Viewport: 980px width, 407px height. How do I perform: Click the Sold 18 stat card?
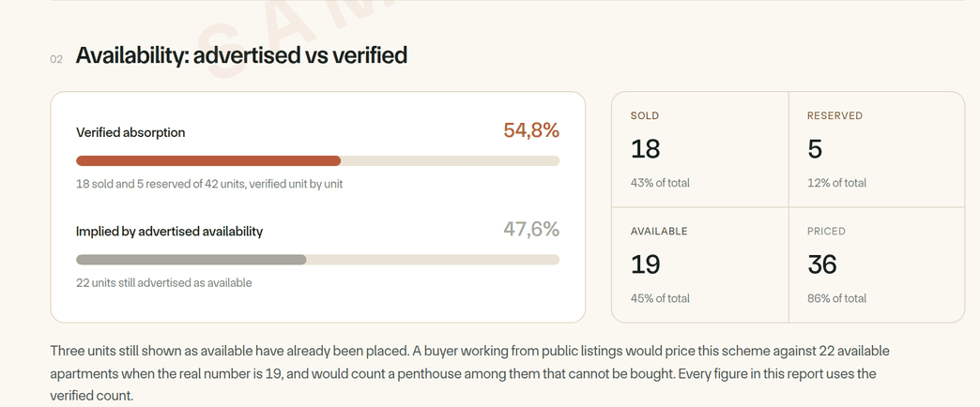pos(700,149)
